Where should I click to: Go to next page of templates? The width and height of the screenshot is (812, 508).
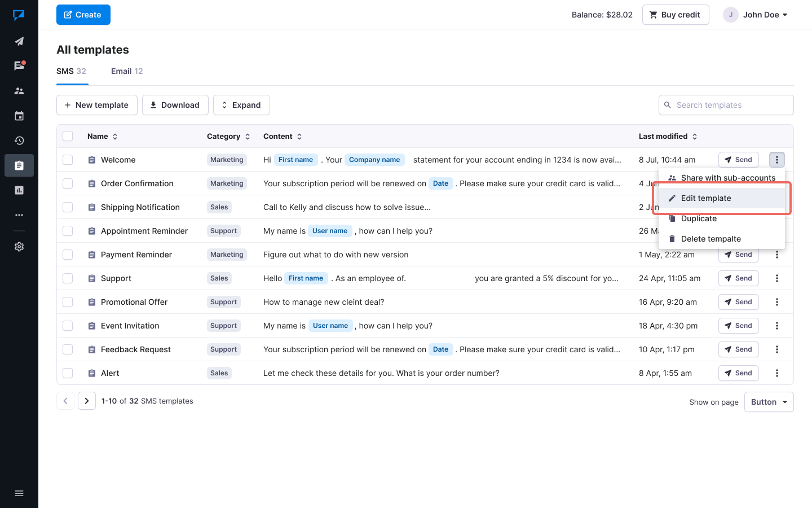[86, 401]
